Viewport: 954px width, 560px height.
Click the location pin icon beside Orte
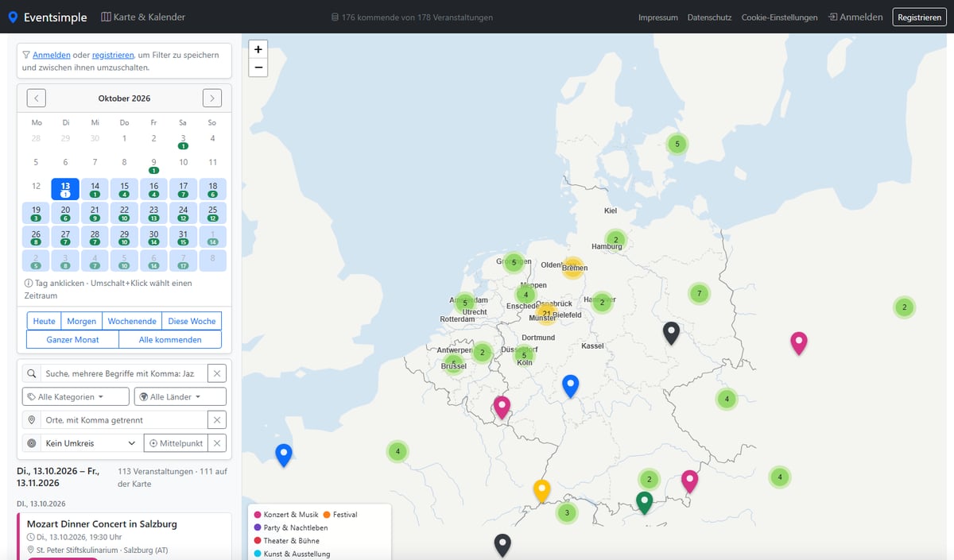(x=31, y=420)
